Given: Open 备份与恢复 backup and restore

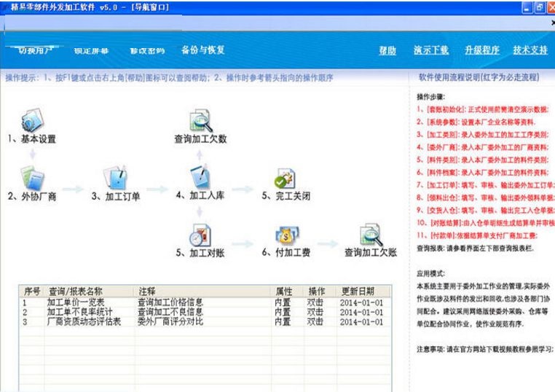Looking at the screenshot, I should (x=203, y=50).
